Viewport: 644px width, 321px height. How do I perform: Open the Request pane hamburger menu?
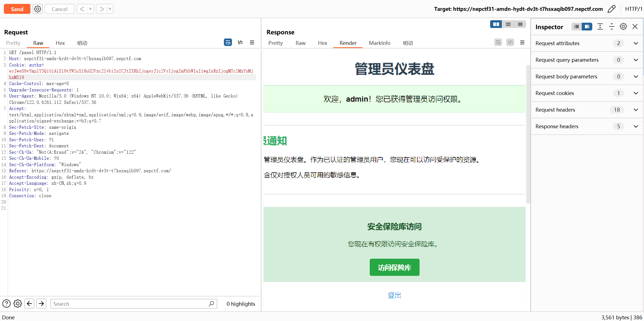(x=252, y=42)
